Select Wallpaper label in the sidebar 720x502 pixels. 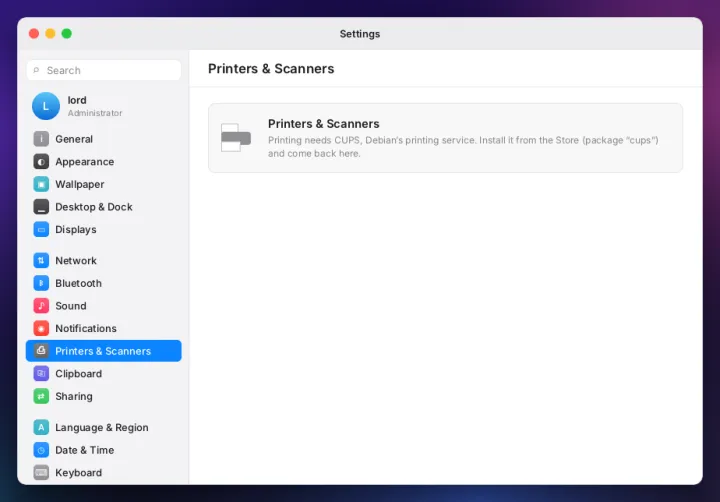79,184
